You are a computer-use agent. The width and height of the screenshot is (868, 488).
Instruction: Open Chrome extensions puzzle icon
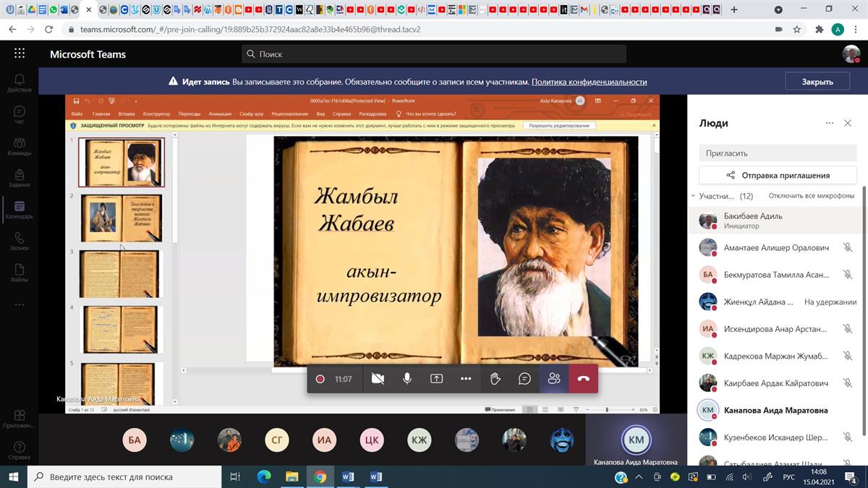819,30
